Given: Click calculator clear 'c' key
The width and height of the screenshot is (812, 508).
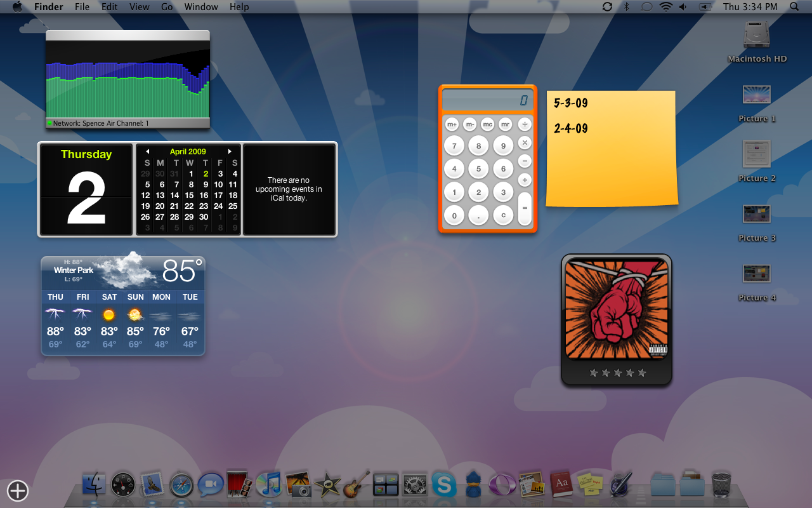Looking at the screenshot, I should [503, 215].
